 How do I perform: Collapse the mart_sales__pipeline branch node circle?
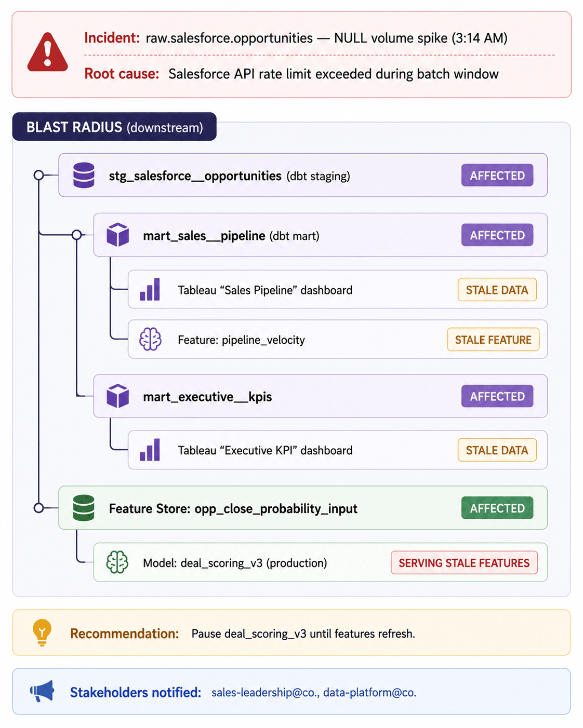[x=76, y=235]
